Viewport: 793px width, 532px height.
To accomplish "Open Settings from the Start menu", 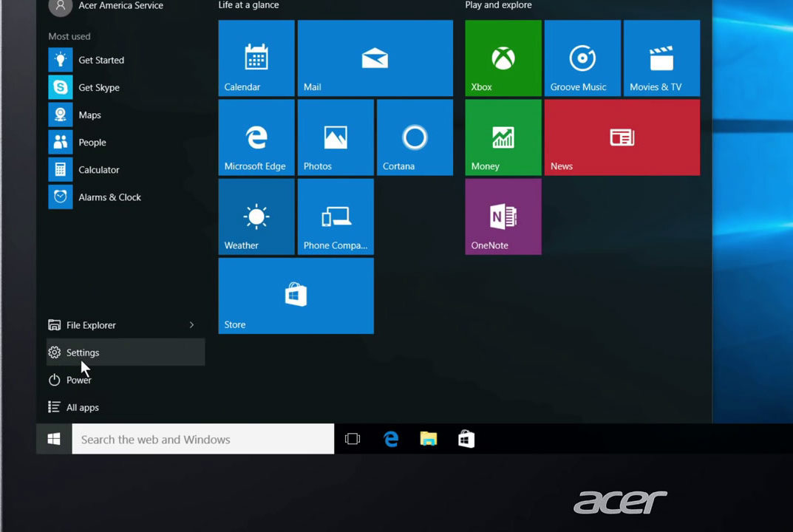I will pyautogui.click(x=83, y=352).
